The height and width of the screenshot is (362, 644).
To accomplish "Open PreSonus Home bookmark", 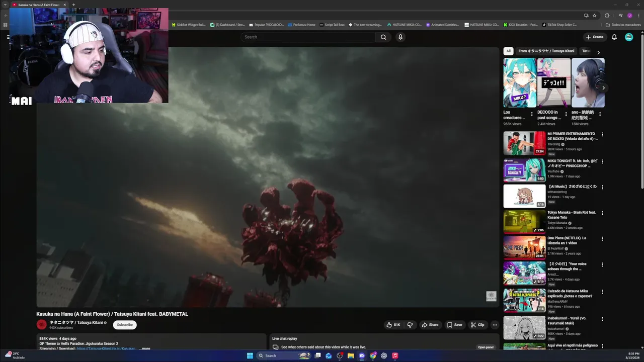I will pos(301,25).
